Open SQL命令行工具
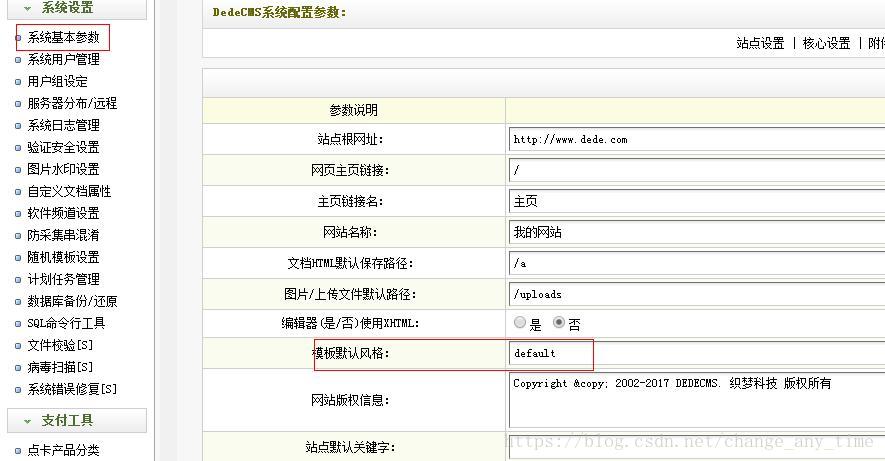Viewport: 885px width, 461px height. (x=66, y=323)
